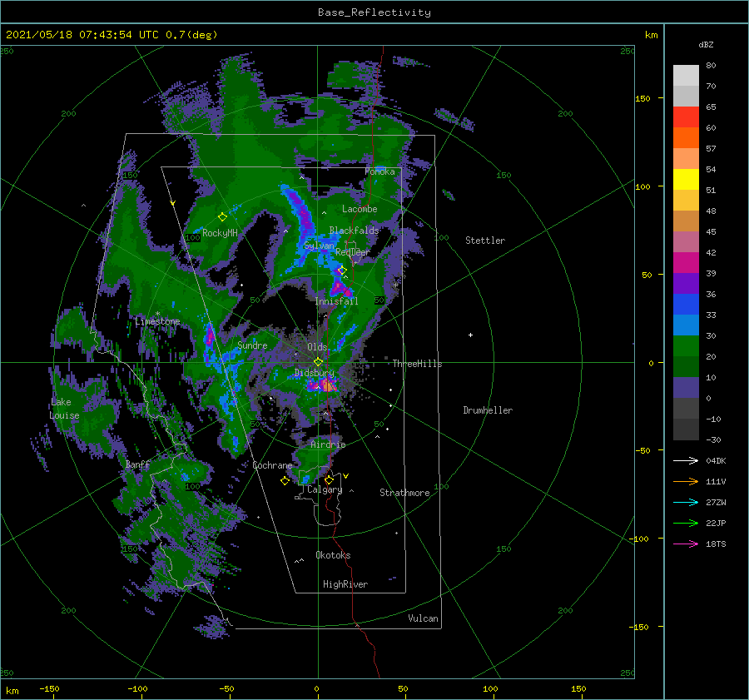The width and height of the screenshot is (749, 700).
Task: Click the Airdrie city label
Action: pos(328,444)
